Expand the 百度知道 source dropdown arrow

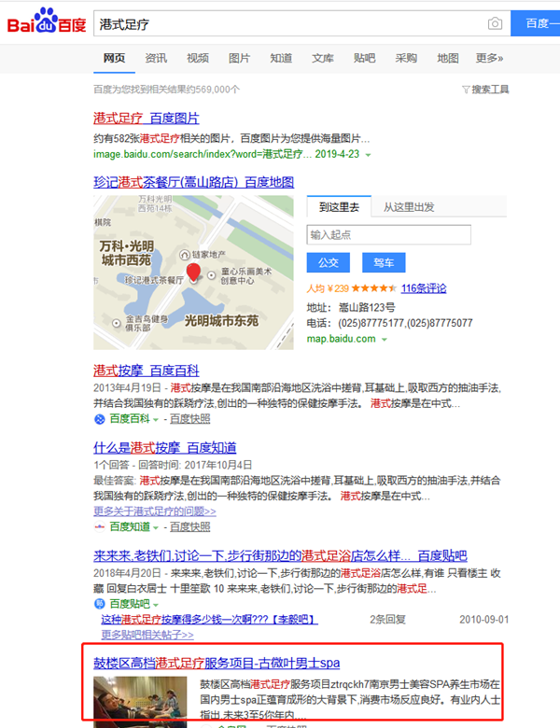[156, 527]
